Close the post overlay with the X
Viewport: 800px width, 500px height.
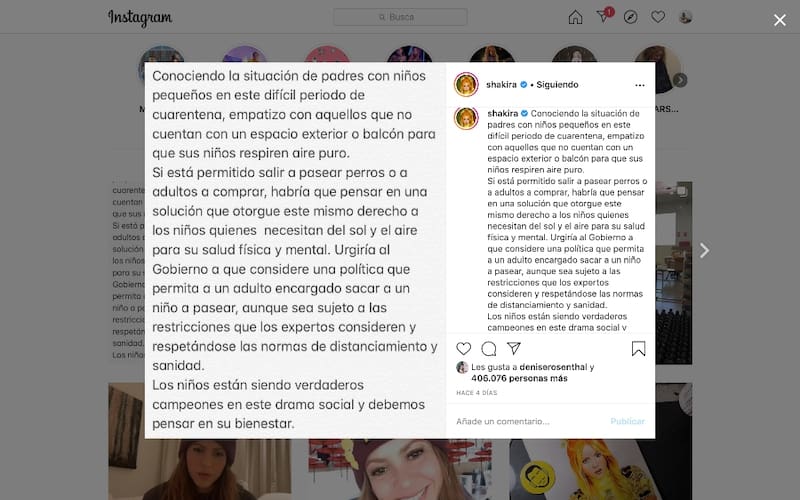[x=780, y=20]
